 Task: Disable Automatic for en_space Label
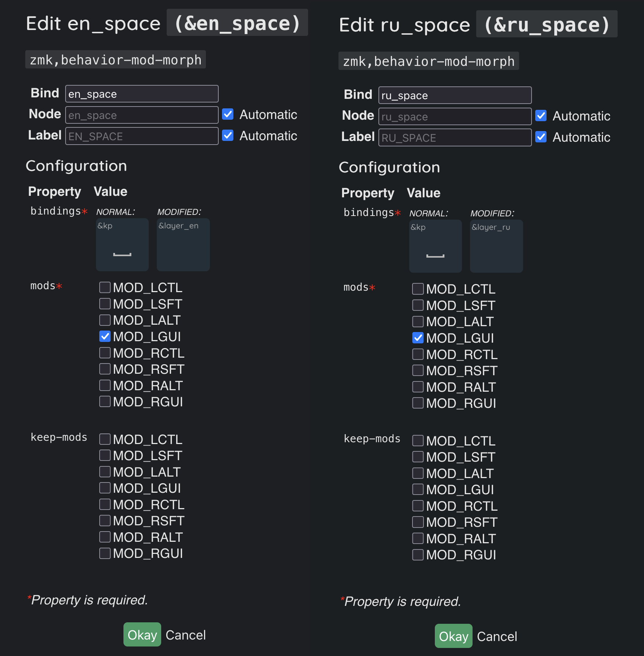[228, 135]
